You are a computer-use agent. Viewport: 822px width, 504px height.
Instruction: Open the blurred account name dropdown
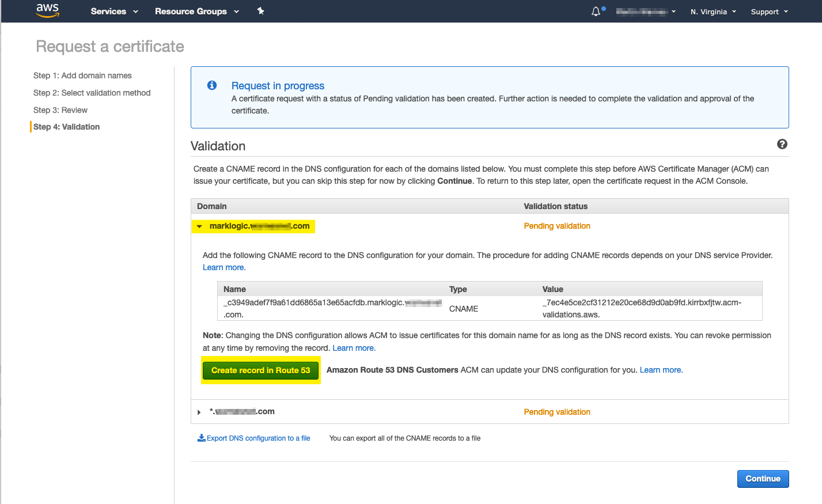[x=646, y=12]
